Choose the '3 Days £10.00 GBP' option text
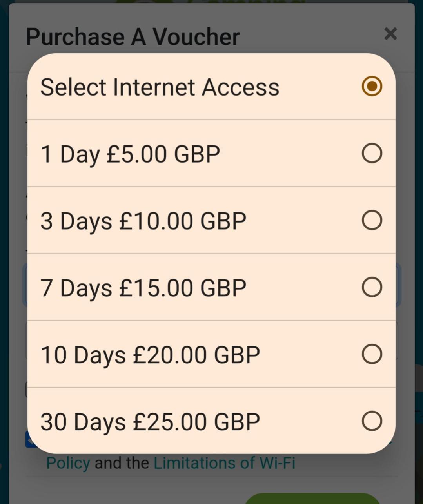This screenshot has height=504, width=423. pyautogui.click(x=143, y=221)
